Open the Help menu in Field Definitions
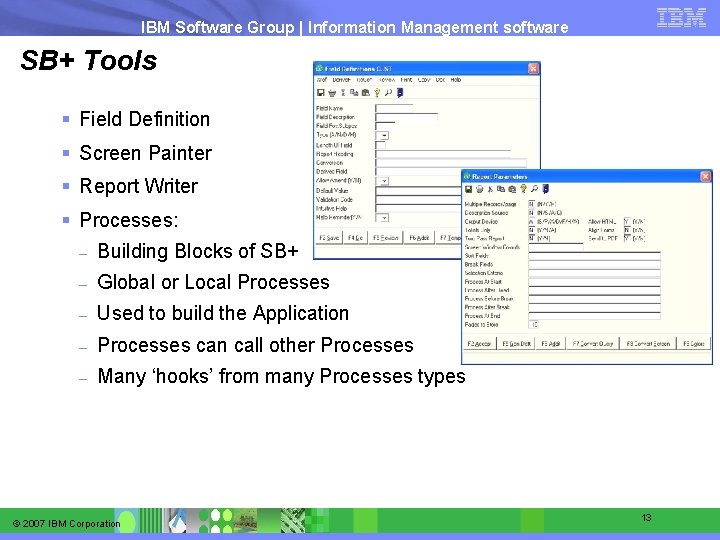This screenshot has width=720, height=540. pyautogui.click(x=456, y=80)
